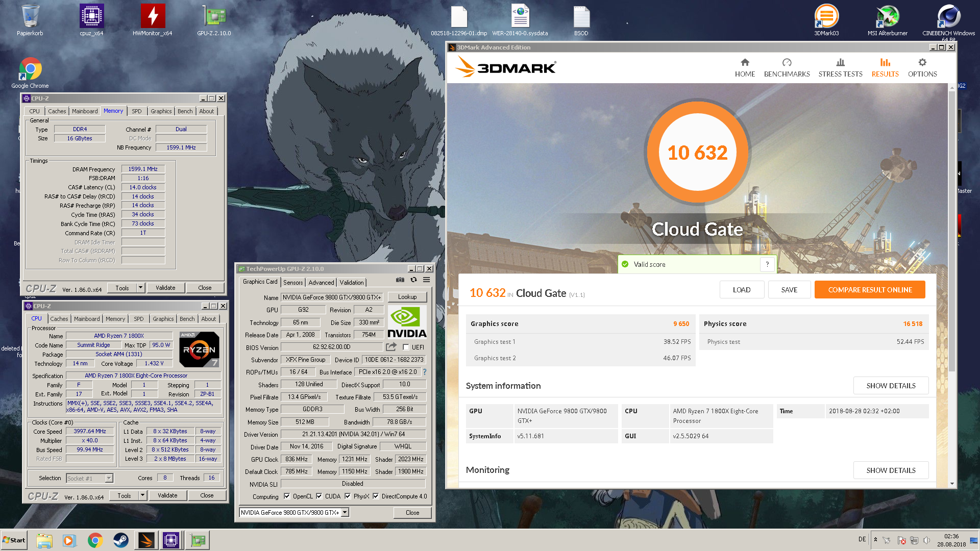Show hidden system tray icons

tap(875, 540)
